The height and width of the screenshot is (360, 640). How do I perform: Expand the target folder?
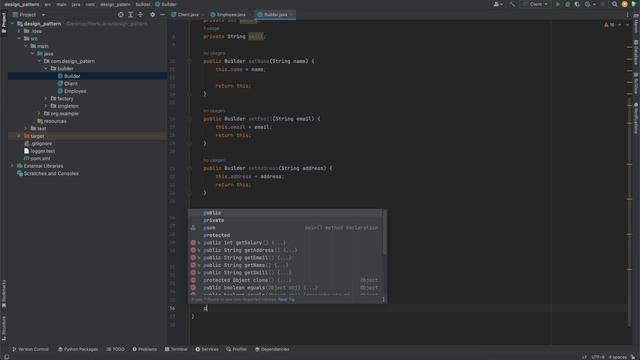point(19,136)
